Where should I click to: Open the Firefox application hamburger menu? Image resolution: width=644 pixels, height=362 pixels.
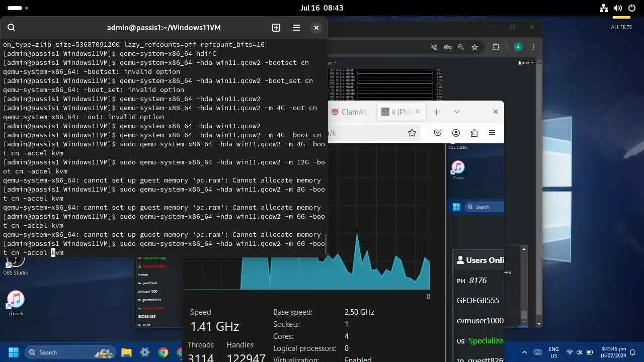[492, 133]
